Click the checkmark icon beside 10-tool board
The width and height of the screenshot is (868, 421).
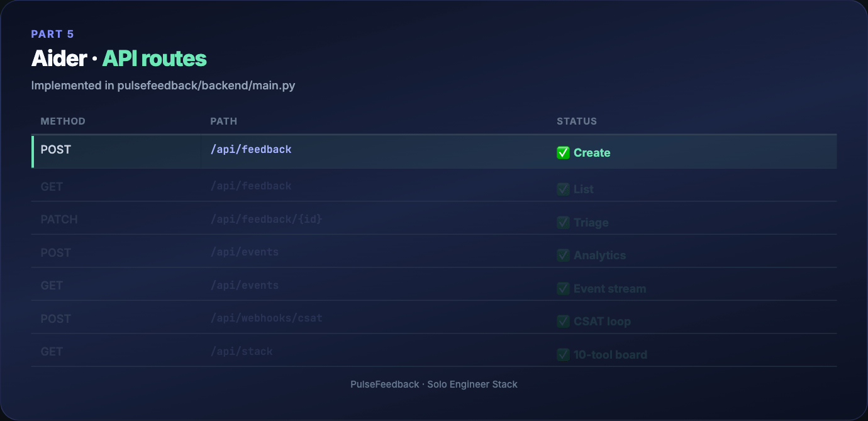pos(563,355)
